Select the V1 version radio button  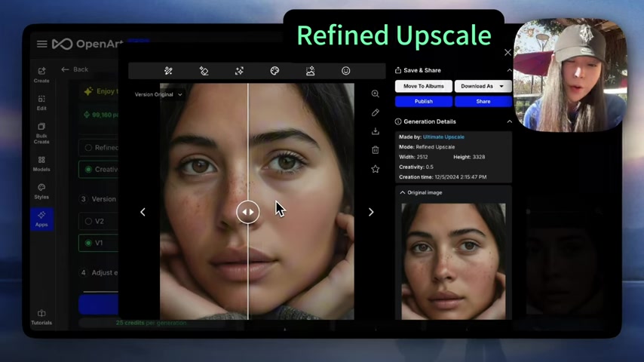[88, 243]
